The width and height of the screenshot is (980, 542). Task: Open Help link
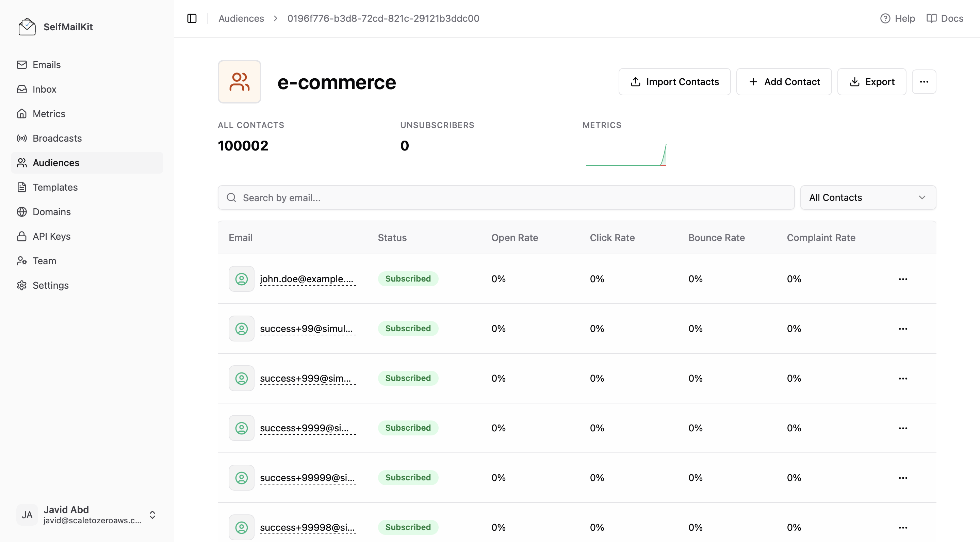click(897, 18)
